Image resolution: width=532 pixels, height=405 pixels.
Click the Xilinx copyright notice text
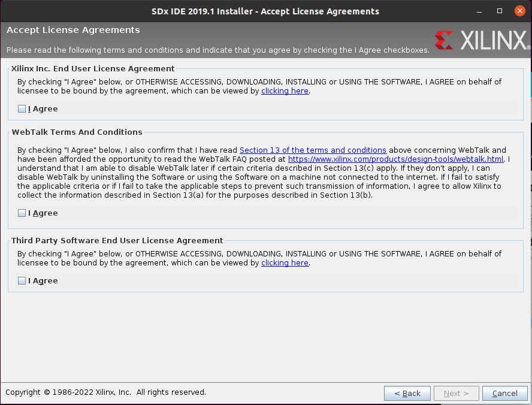pyautogui.click(x=105, y=392)
